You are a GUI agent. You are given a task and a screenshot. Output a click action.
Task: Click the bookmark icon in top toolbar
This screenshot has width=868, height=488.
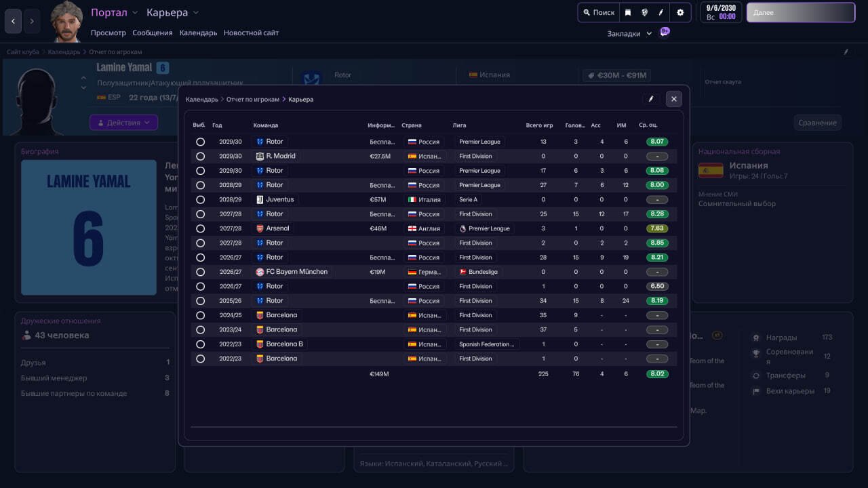pos(628,12)
